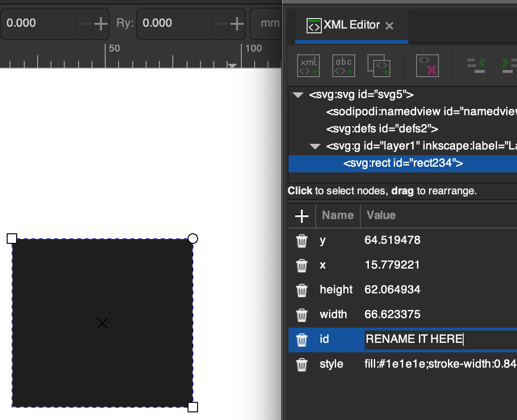517x420 pixels.
Task: Collapse the svg:g layer1 node
Action: pos(315,146)
